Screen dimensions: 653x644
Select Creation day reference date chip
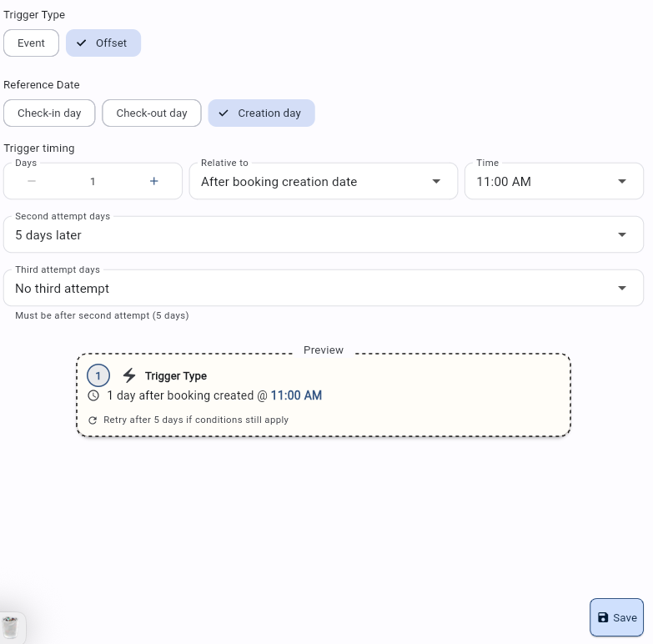pyautogui.click(x=261, y=113)
